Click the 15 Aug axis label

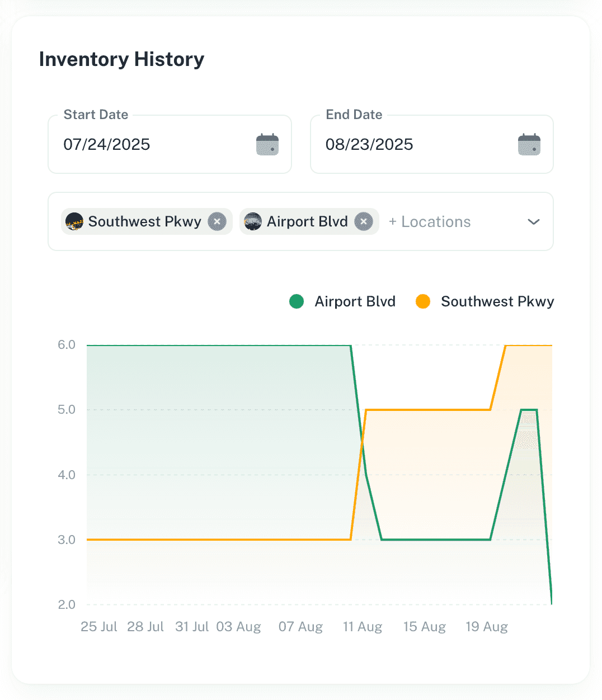click(x=424, y=627)
